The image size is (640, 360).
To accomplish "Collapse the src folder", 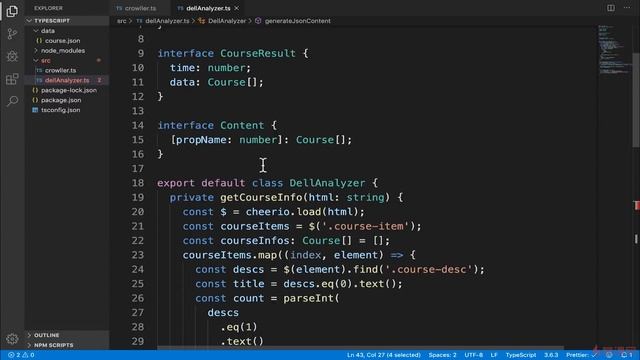I will (x=46, y=60).
